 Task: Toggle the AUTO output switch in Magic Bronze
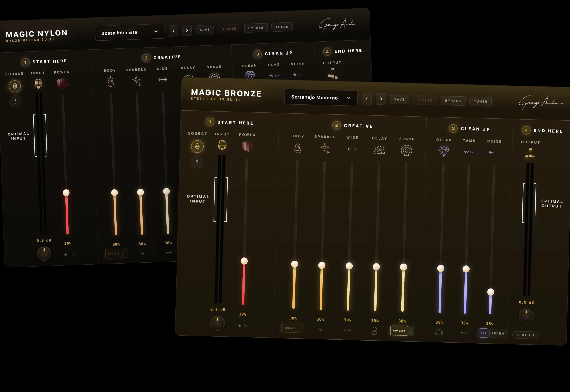[526, 335]
